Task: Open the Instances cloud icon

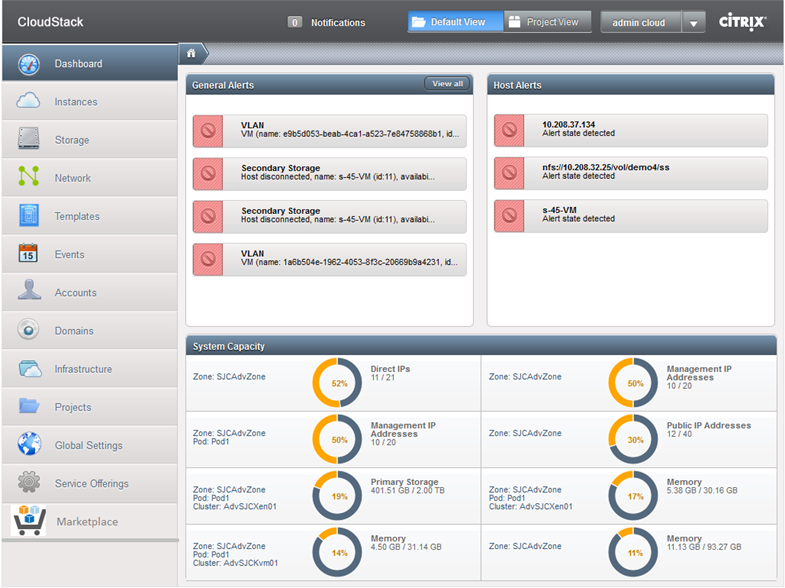Action: coord(29,101)
